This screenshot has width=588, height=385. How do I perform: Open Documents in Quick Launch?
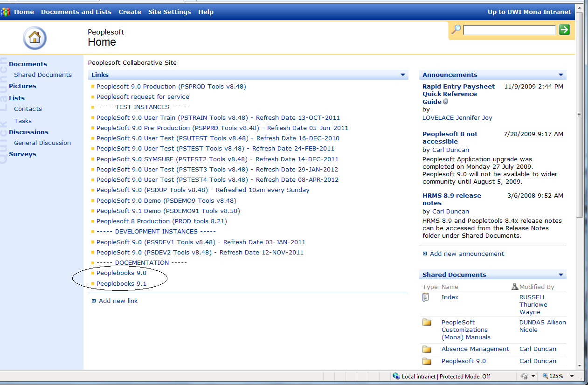pyautogui.click(x=28, y=64)
